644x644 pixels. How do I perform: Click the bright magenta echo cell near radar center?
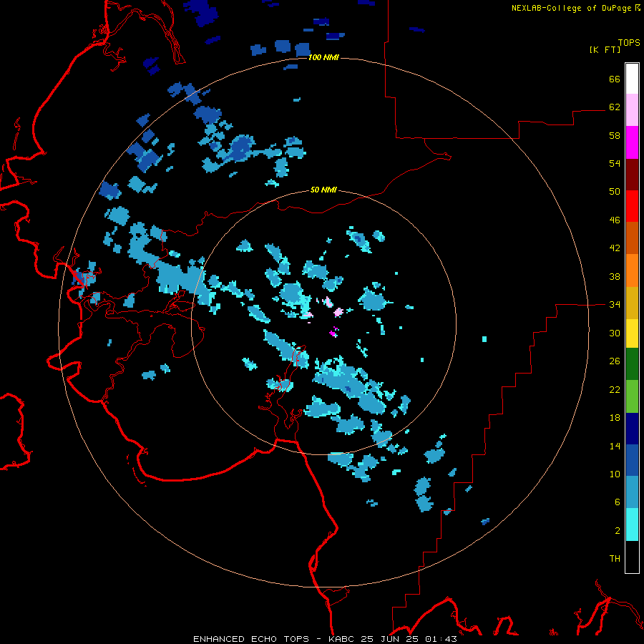tap(334, 332)
